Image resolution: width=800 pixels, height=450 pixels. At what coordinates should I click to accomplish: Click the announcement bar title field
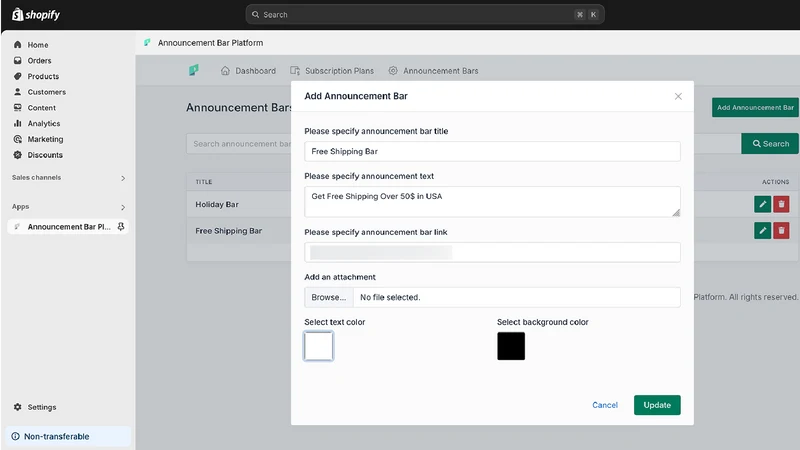pyautogui.click(x=492, y=152)
